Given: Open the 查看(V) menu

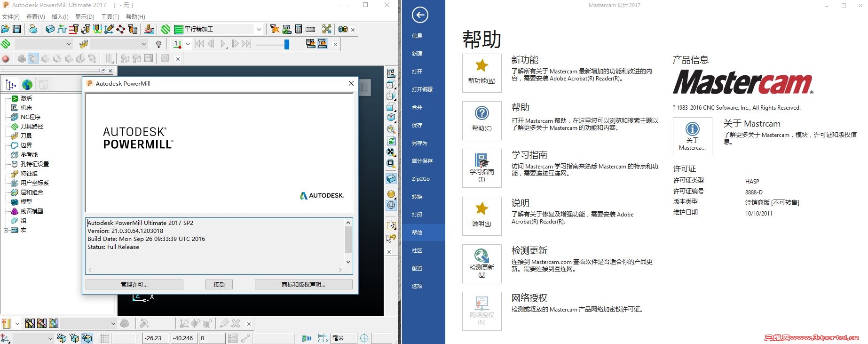Looking at the screenshot, I should [36, 17].
